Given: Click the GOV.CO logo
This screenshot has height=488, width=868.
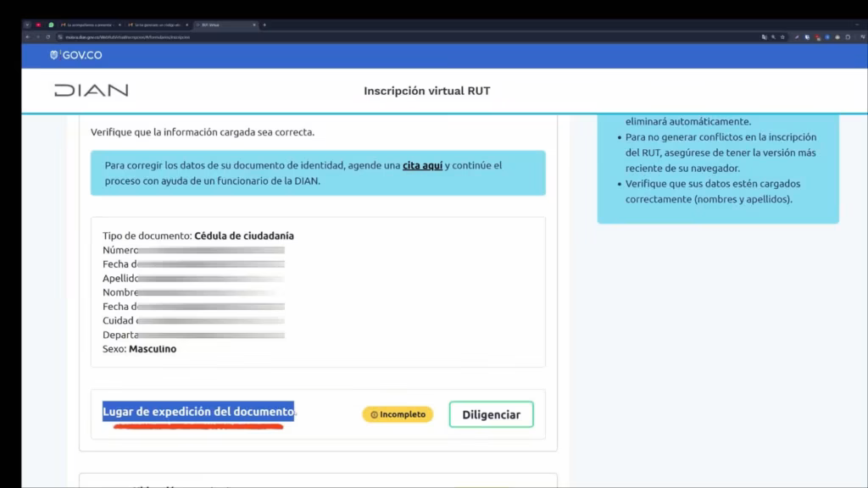Looking at the screenshot, I should [75, 55].
